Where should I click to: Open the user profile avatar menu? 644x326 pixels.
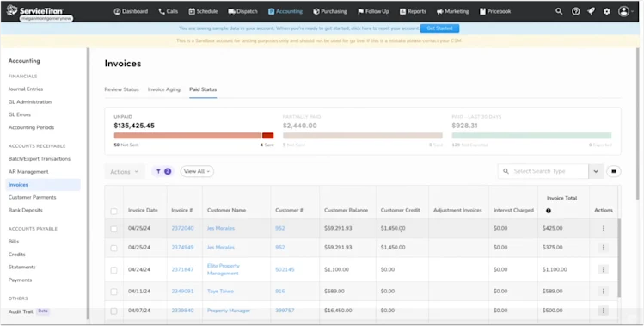pos(624,11)
